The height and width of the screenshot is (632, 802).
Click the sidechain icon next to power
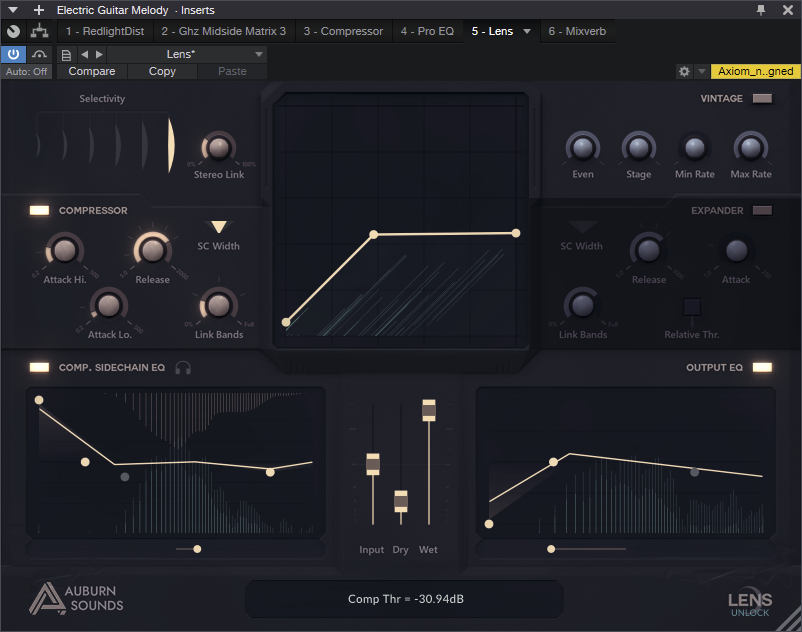[x=39, y=54]
